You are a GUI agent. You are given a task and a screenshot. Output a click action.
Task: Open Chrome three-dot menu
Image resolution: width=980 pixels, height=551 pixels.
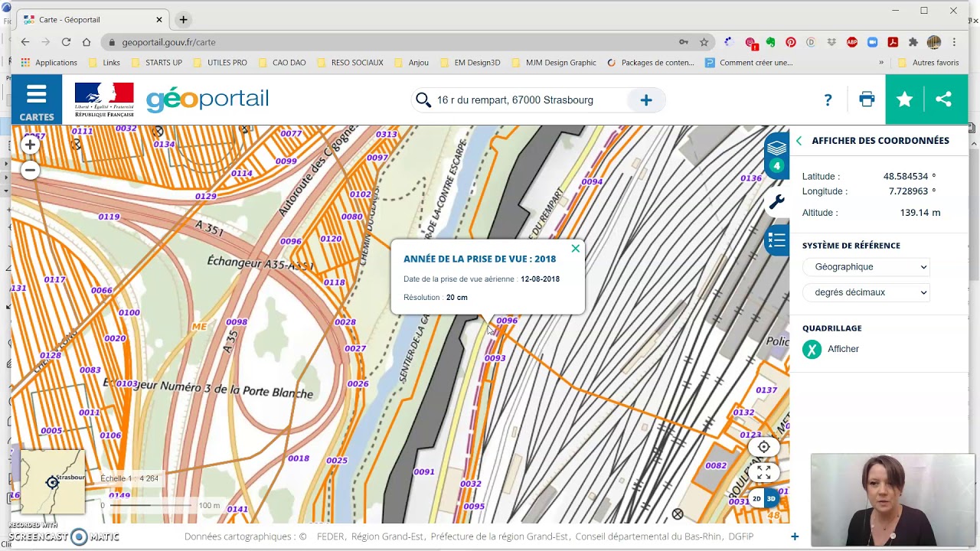click(954, 42)
